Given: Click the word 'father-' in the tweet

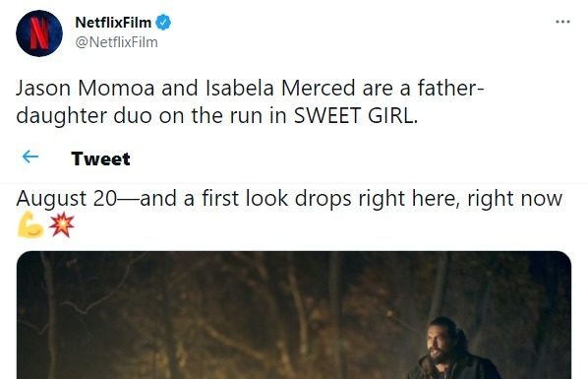Looking at the screenshot, I should coord(450,89).
